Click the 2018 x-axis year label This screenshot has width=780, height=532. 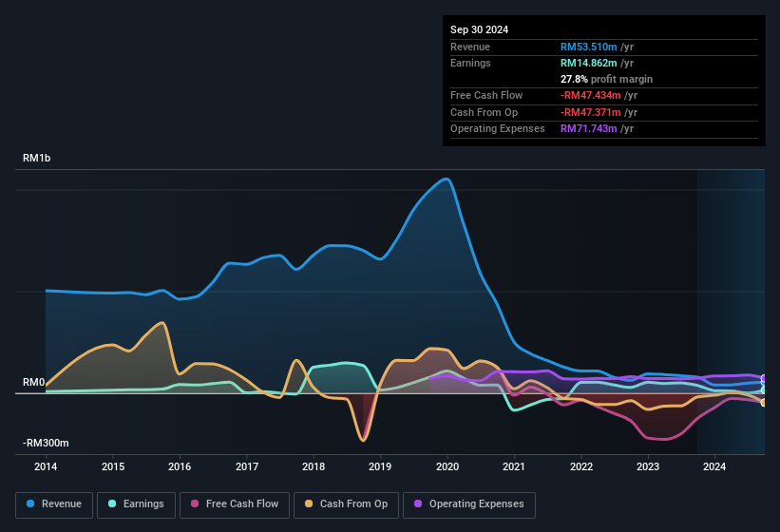[314, 466]
